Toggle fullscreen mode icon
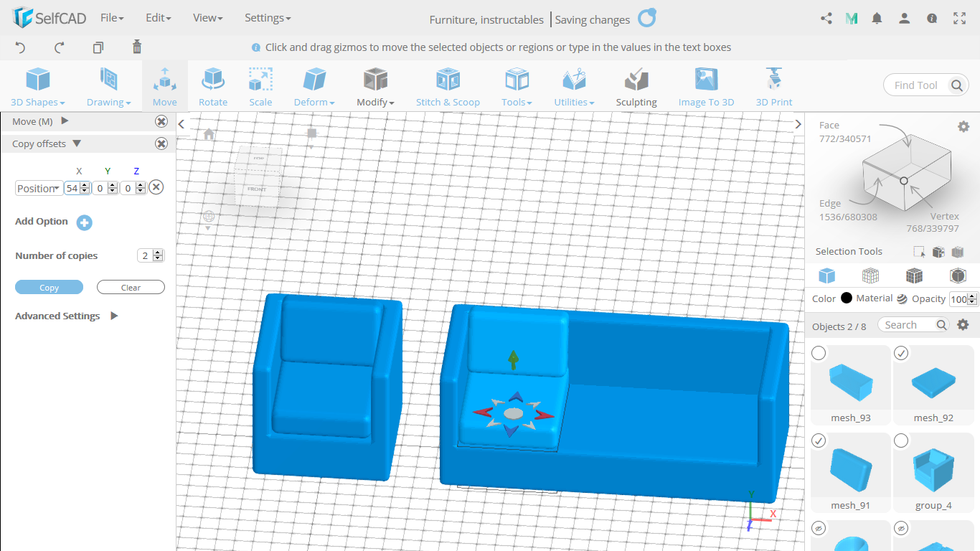This screenshot has width=980, height=551. pos(960,19)
